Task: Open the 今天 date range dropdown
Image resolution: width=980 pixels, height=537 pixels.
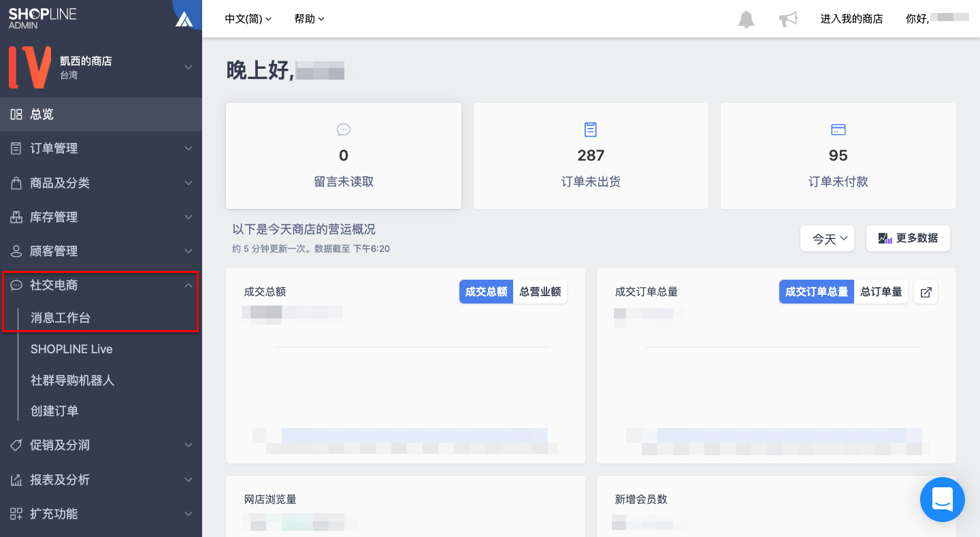Action: coord(827,238)
